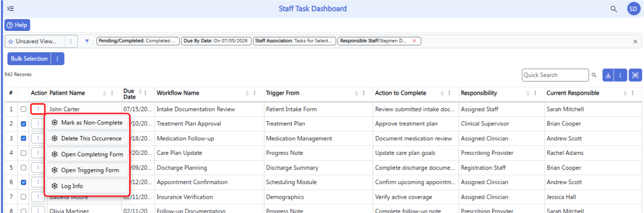Click the row 4 action kebab button
The width and height of the screenshot is (644, 213).
point(37,153)
